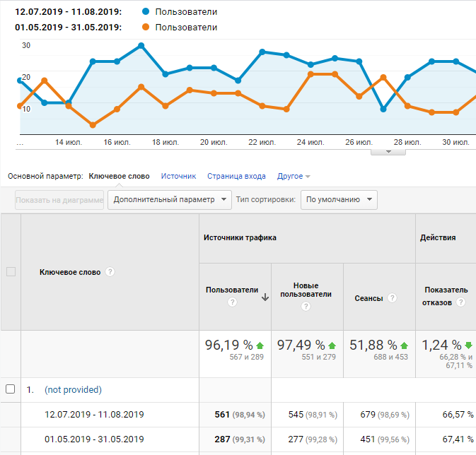Toggle the select-all checkbox in table header
Viewport: 476px width, 455px height.
point(11,272)
